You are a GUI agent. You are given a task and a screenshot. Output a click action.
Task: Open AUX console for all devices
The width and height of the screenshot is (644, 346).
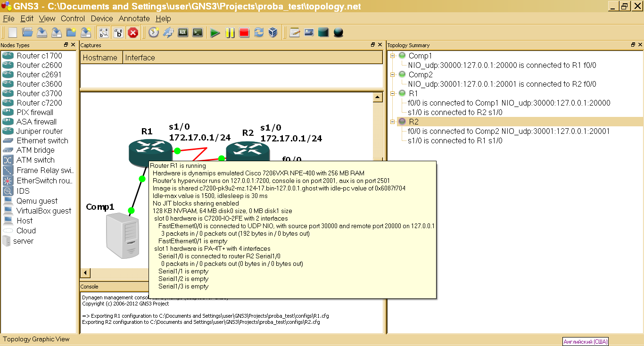[183, 33]
